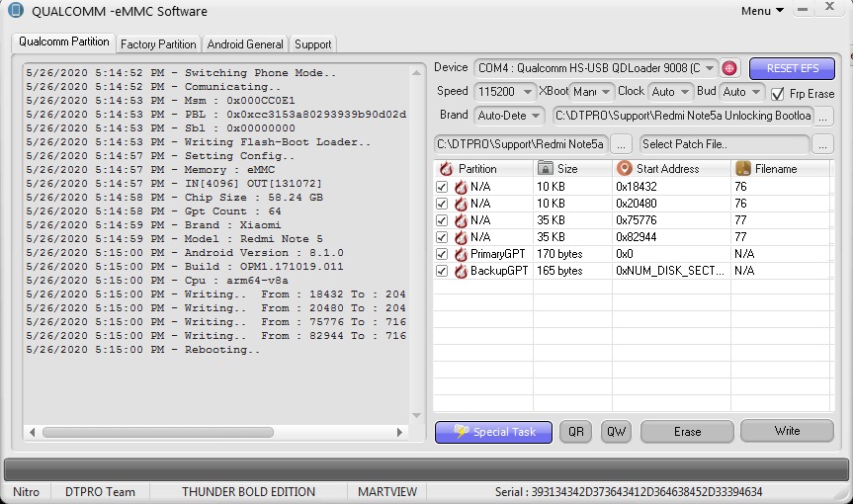Click the 'Rebooting..' log line
The image size is (853, 504).
point(143,350)
